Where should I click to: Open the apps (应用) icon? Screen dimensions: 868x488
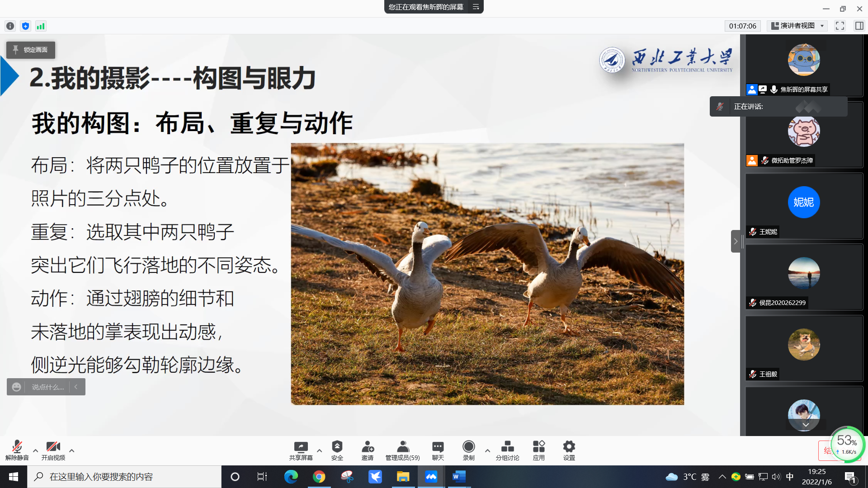click(538, 447)
